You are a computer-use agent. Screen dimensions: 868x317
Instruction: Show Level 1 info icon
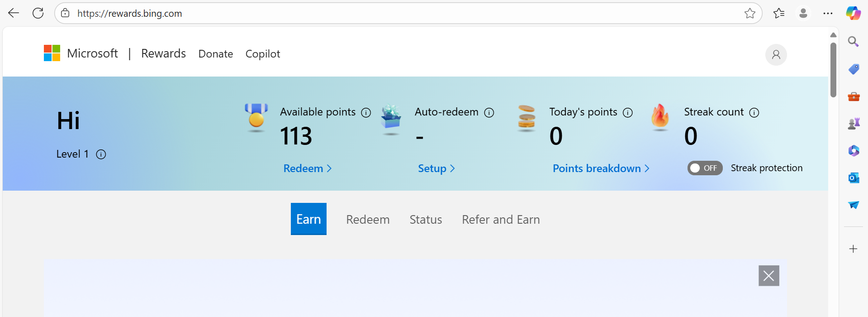(x=101, y=154)
